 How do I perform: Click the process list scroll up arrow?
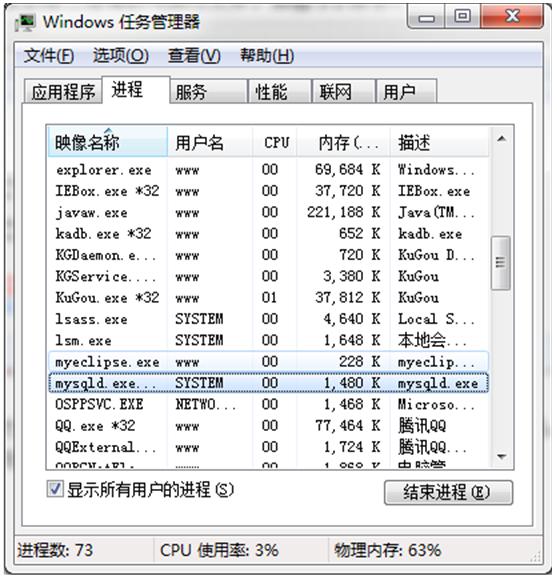(x=502, y=139)
